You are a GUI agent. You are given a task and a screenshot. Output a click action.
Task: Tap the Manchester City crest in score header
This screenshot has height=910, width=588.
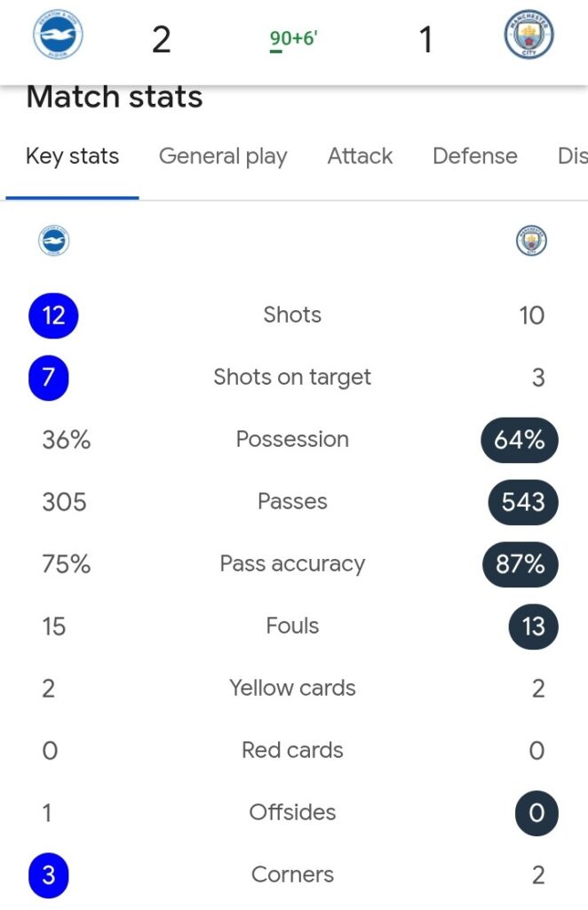[528, 35]
